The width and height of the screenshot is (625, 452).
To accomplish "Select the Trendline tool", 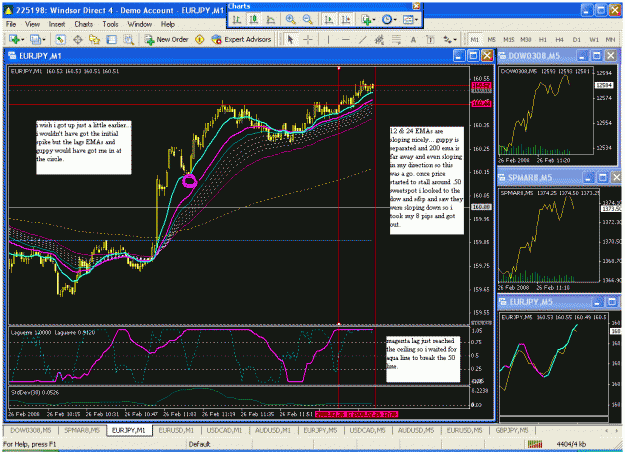I will (362, 39).
